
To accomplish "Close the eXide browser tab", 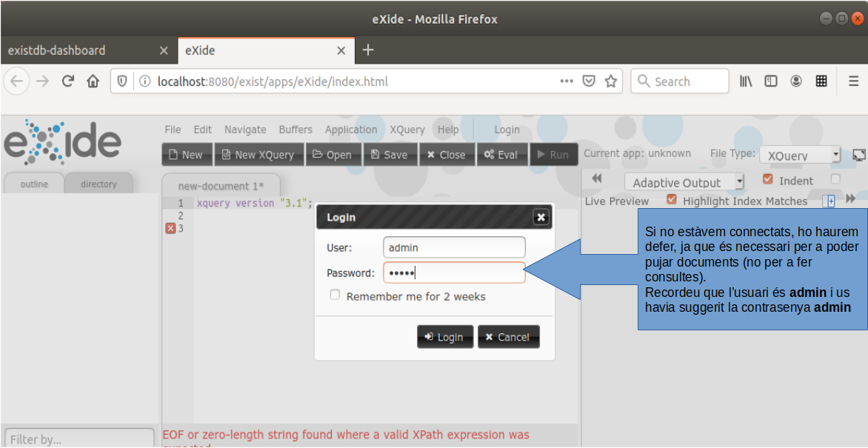I will point(341,50).
